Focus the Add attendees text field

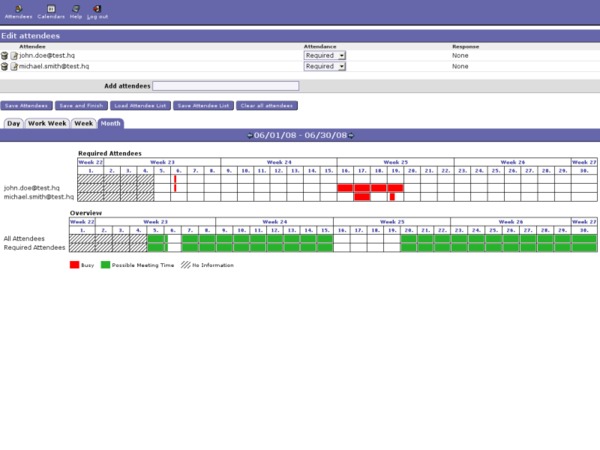click(x=225, y=86)
